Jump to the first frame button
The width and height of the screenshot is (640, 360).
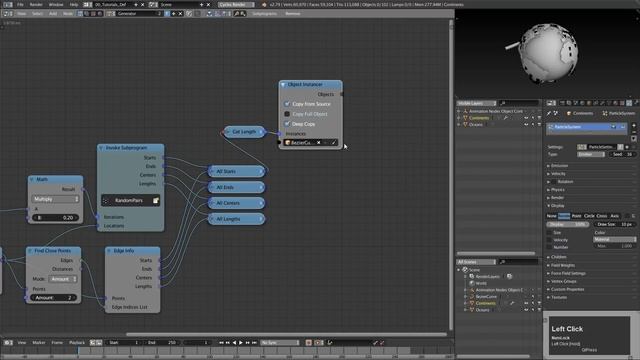pyautogui.click(x=221, y=342)
